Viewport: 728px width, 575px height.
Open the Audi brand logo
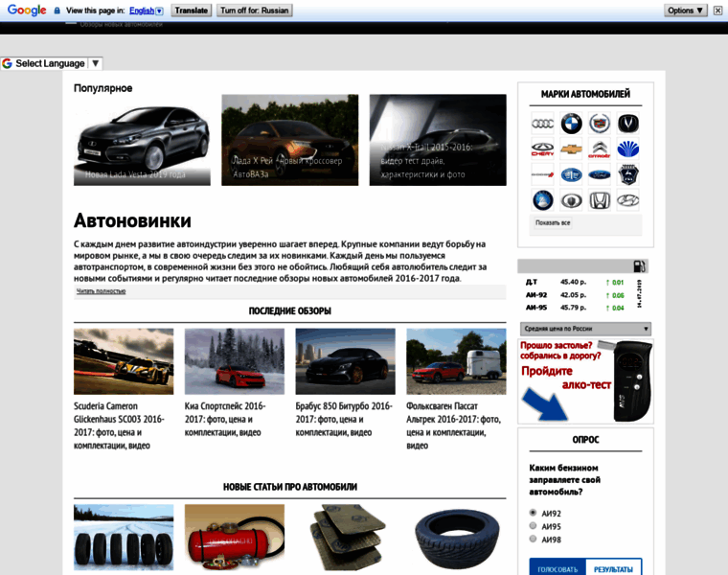[542, 124]
